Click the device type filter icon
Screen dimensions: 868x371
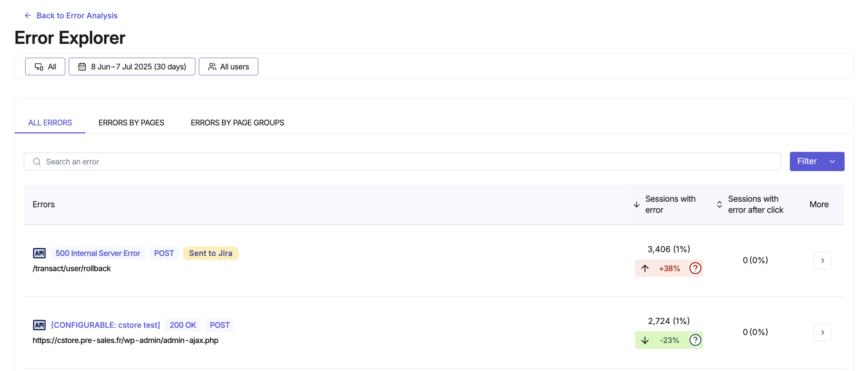coord(39,66)
